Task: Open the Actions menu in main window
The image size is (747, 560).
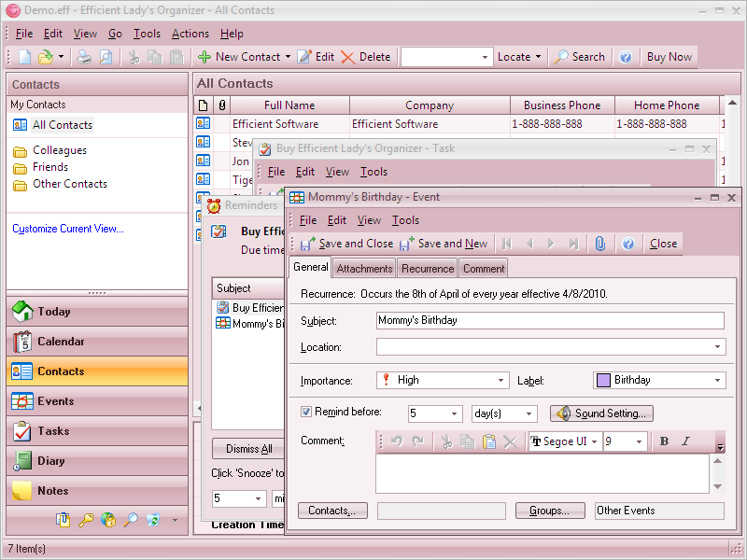Action: (x=190, y=34)
